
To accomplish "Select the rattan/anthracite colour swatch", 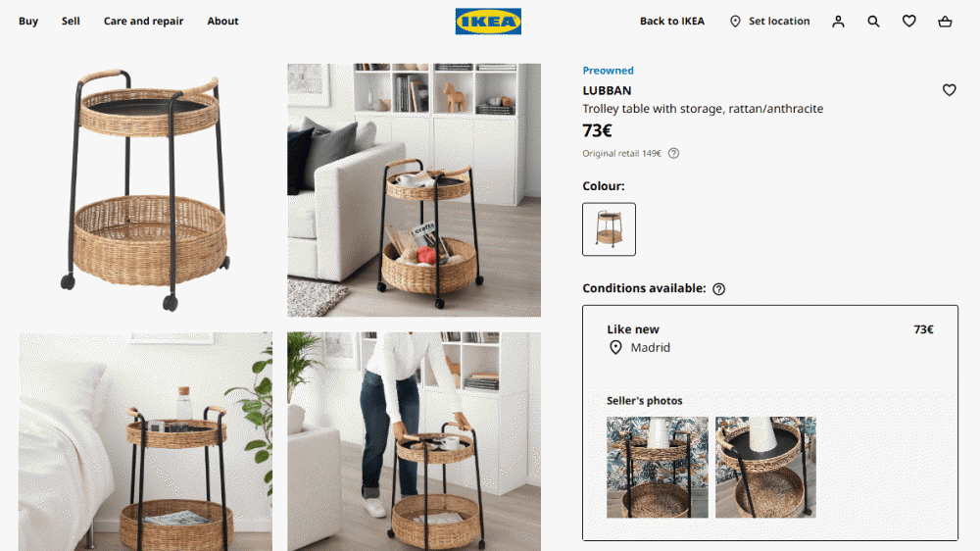I will coord(609,228).
